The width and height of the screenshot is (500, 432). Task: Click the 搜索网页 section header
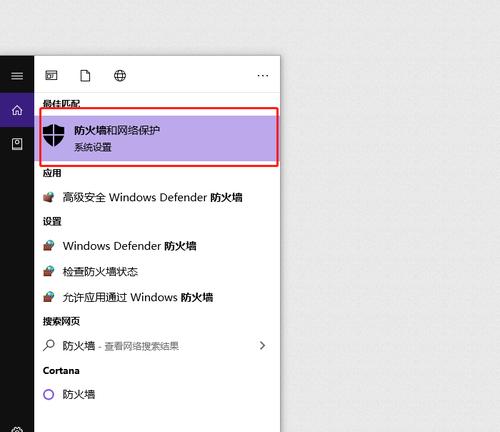coord(61,321)
